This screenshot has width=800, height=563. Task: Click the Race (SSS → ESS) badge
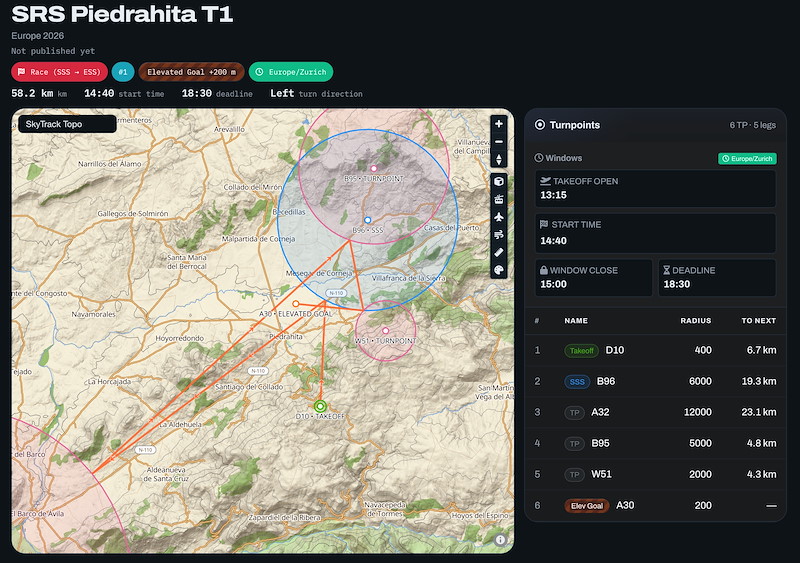(x=59, y=72)
